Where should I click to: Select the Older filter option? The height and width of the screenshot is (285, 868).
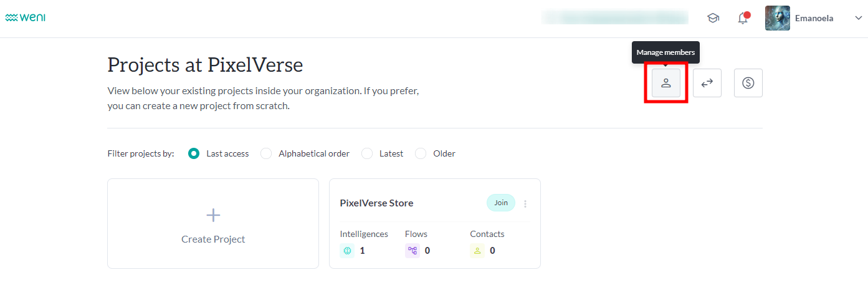421,153
